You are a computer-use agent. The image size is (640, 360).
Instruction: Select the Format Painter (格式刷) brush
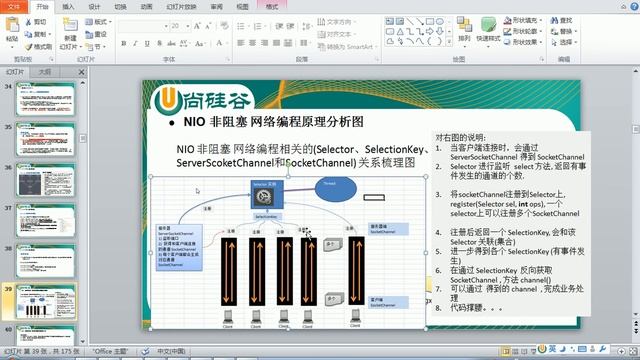pyautogui.click(x=29, y=47)
